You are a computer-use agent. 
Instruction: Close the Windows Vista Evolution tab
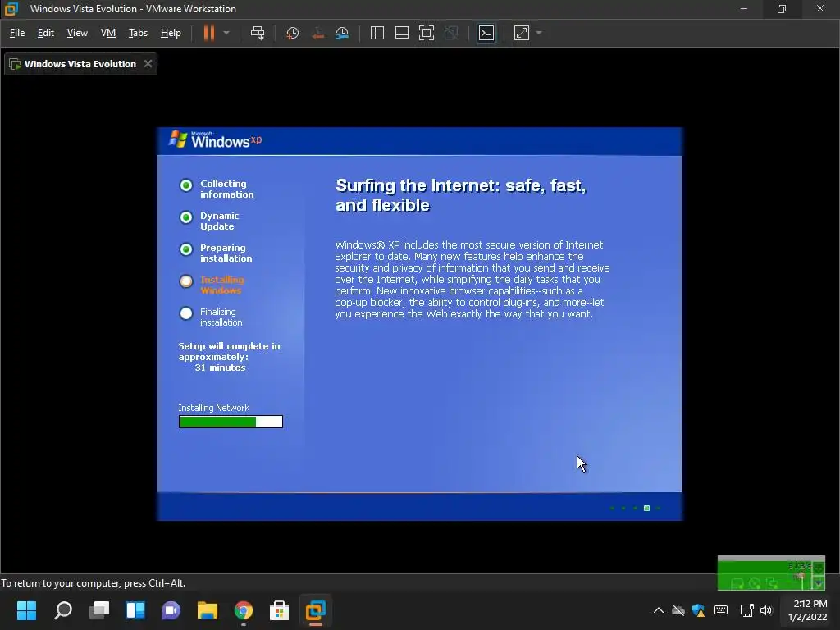point(148,64)
